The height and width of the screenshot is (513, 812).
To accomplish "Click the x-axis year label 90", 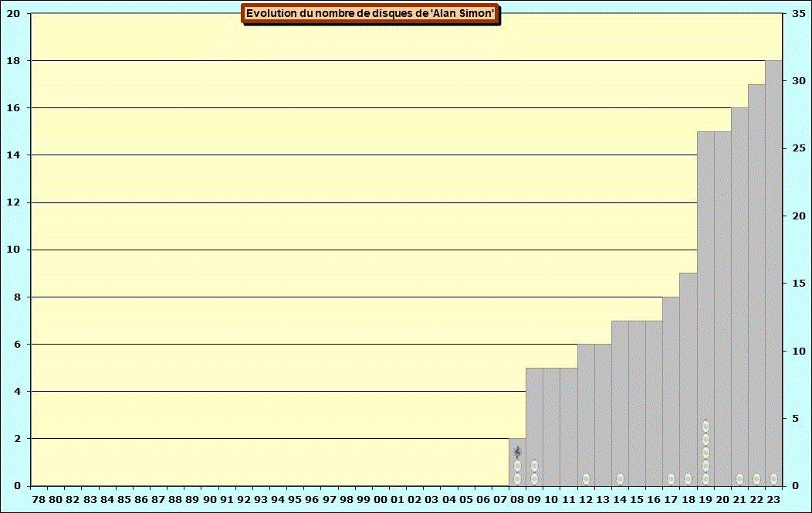I will coord(210,500).
